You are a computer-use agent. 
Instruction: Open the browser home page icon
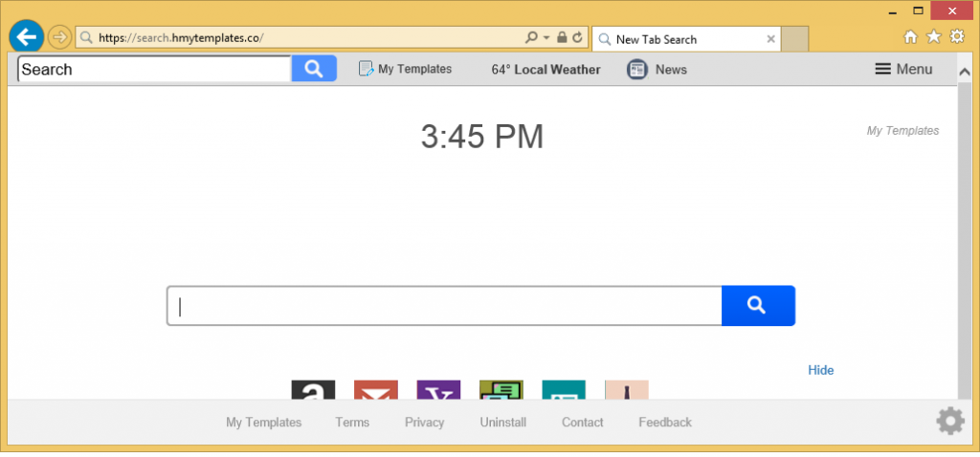(x=910, y=37)
